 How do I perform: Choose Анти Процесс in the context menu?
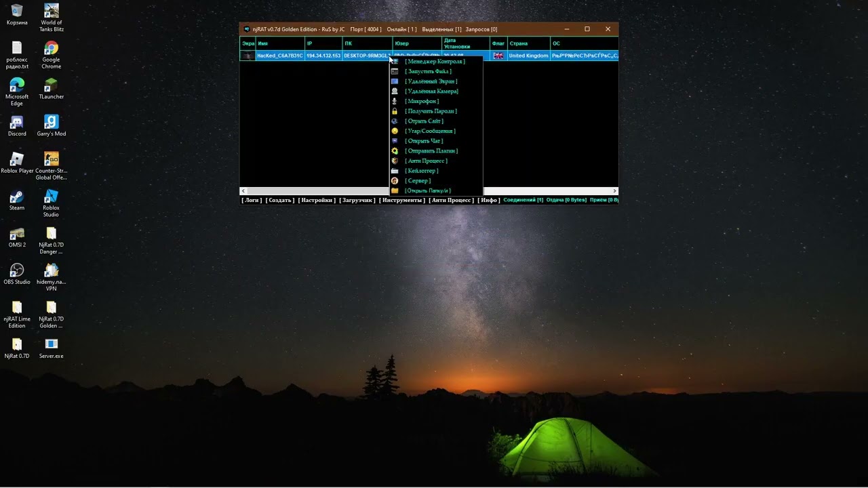426,161
